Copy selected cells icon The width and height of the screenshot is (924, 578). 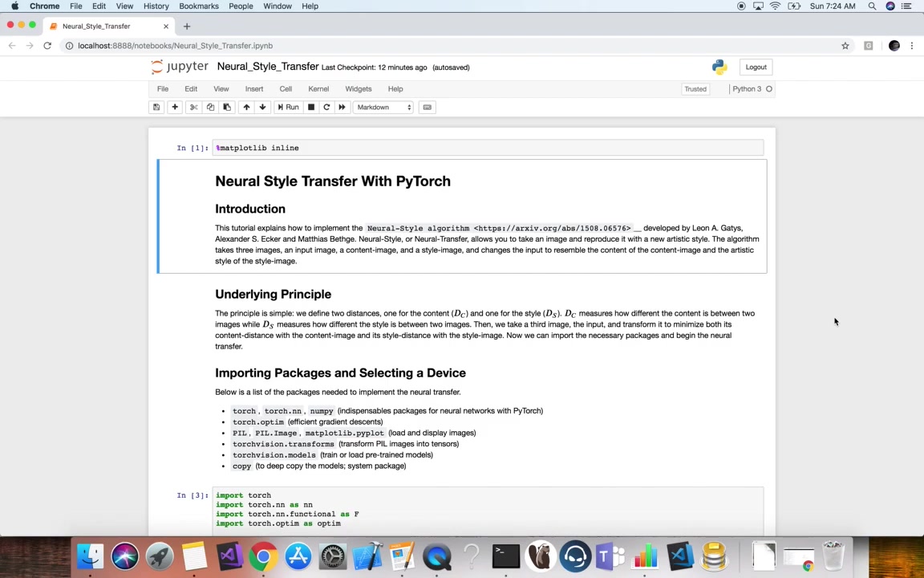pyautogui.click(x=210, y=108)
